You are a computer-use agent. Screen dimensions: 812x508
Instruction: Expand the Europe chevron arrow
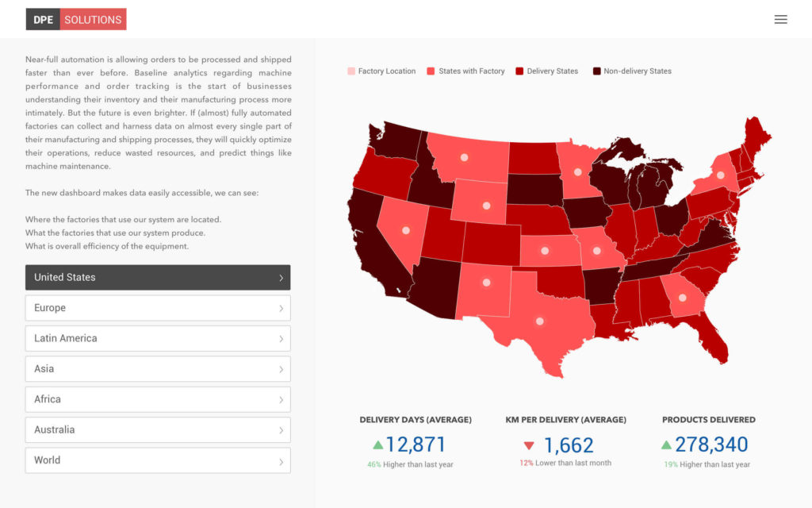(x=281, y=308)
